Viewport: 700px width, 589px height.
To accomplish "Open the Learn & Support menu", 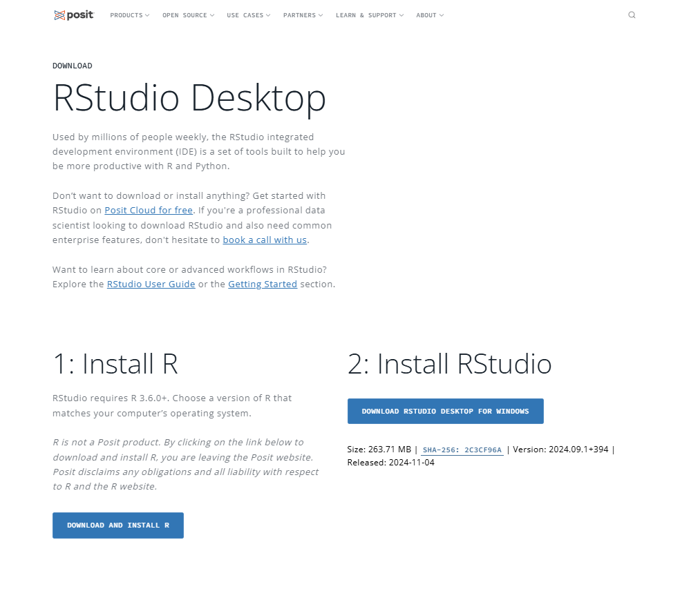I will [x=369, y=15].
